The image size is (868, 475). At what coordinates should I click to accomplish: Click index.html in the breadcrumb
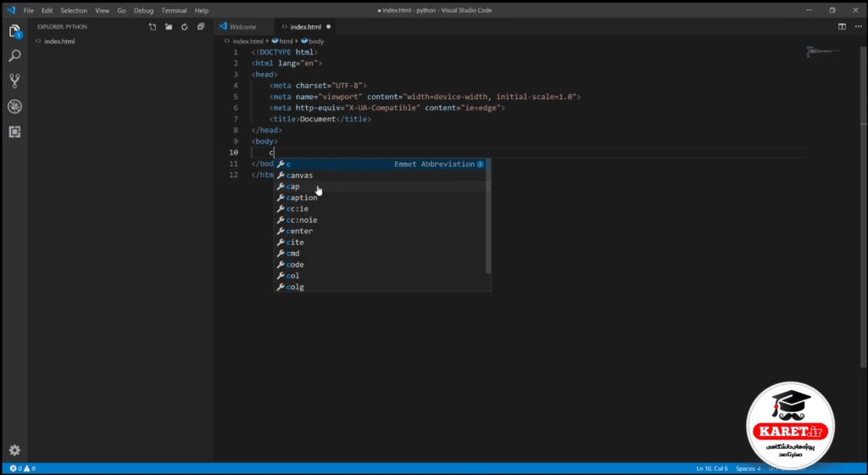[x=248, y=41]
